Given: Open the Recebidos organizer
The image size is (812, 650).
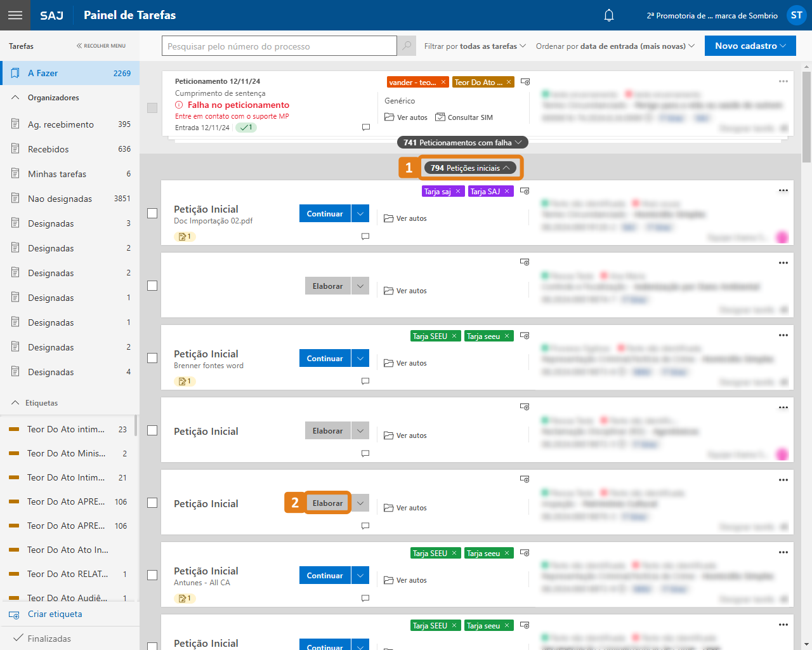Looking at the screenshot, I should pyautogui.click(x=48, y=149).
